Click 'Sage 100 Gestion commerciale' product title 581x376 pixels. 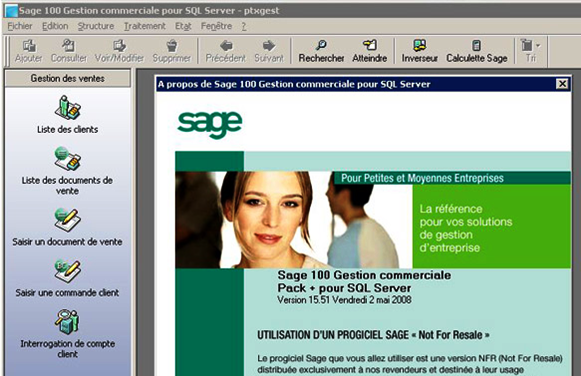[364, 275]
